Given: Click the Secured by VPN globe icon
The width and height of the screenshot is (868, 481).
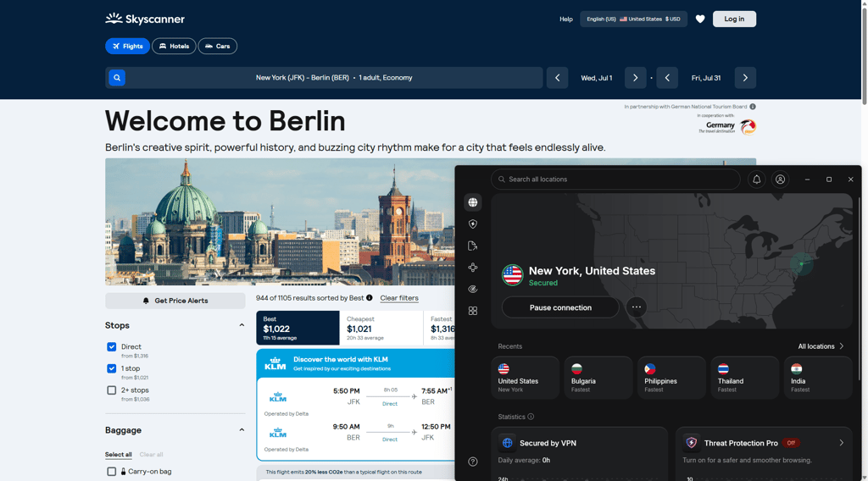Looking at the screenshot, I should click(507, 443).
